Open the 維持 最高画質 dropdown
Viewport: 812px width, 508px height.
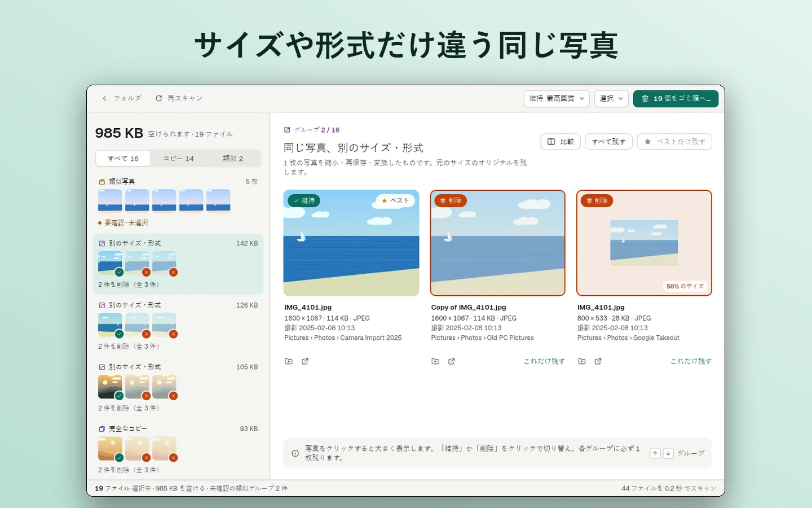557,98
